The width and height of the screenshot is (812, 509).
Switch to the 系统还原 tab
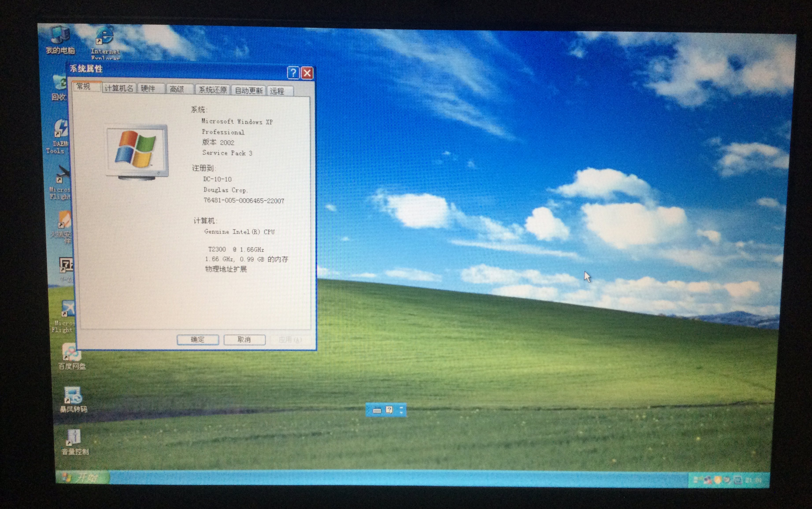pos(213,90)
